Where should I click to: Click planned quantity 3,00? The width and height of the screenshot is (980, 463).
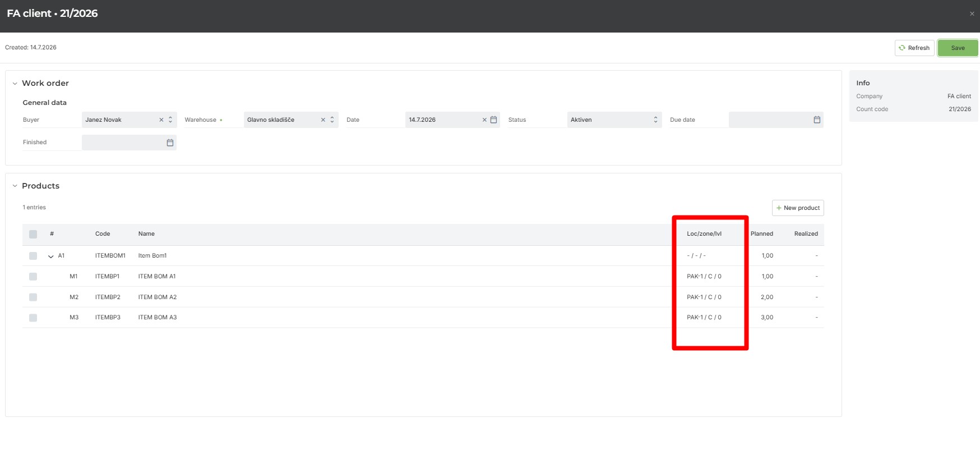point(767,318)
